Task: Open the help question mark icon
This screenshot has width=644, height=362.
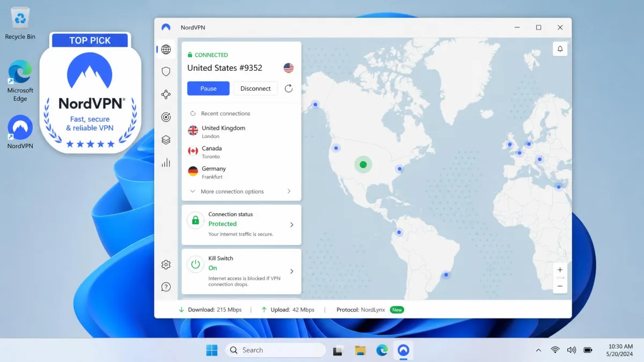Action: point(166,287)
